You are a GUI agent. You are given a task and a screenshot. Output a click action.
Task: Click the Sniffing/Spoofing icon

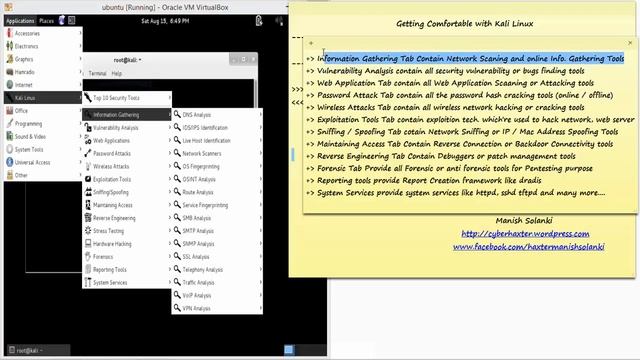[88, 192]
